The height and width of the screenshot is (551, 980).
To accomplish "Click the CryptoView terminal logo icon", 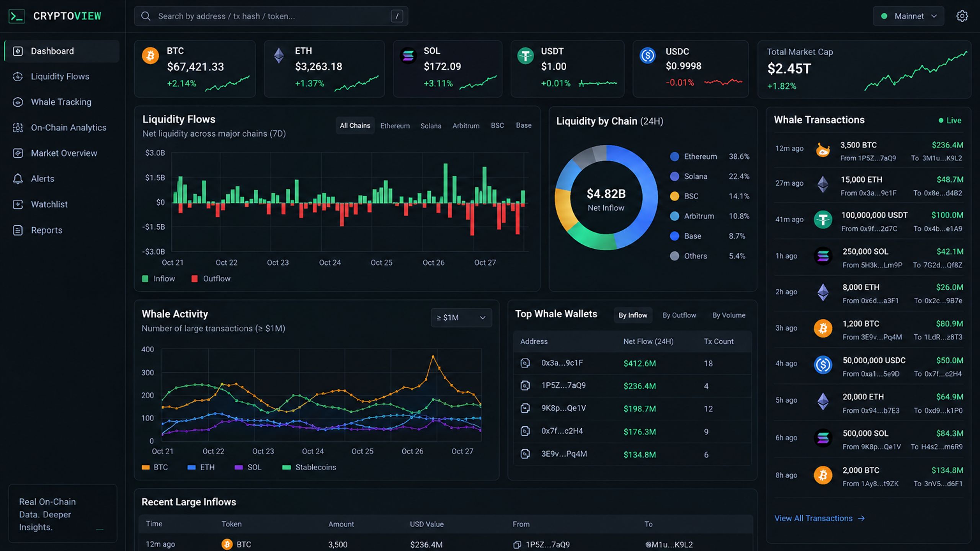I will 17,16.
